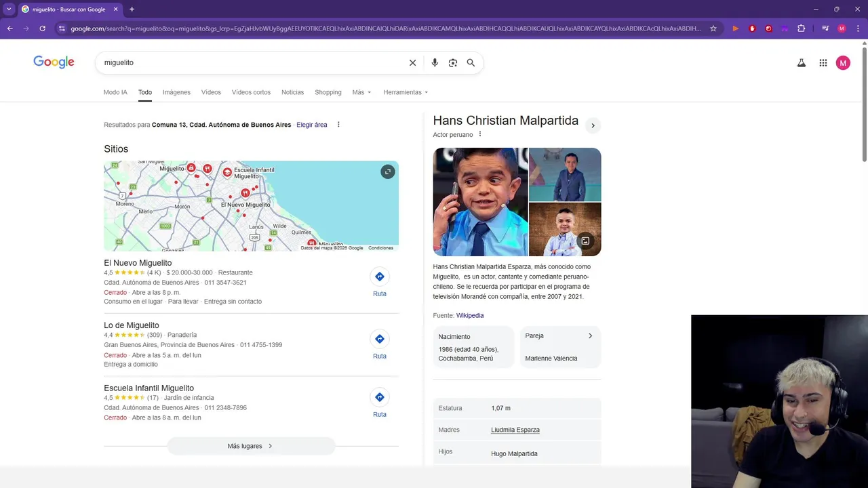This screenshot has height=488, width=868.
Task: Open Videos cortos tab
Action: [251, 92]
